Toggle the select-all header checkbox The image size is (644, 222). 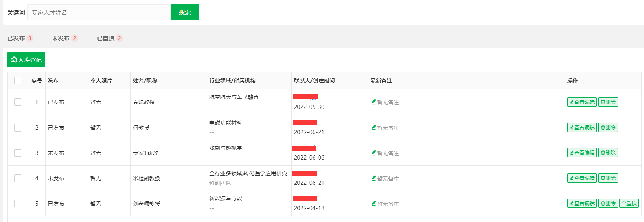click(x=18, y=81)
